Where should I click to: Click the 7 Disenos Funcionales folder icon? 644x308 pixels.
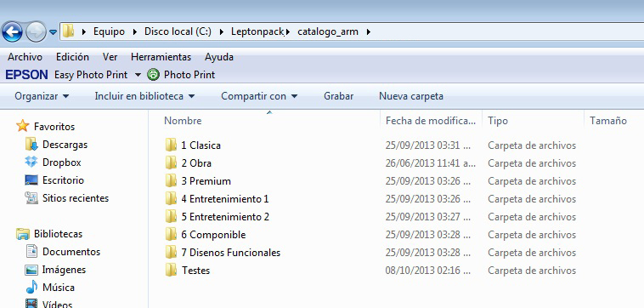pos(171,252)
